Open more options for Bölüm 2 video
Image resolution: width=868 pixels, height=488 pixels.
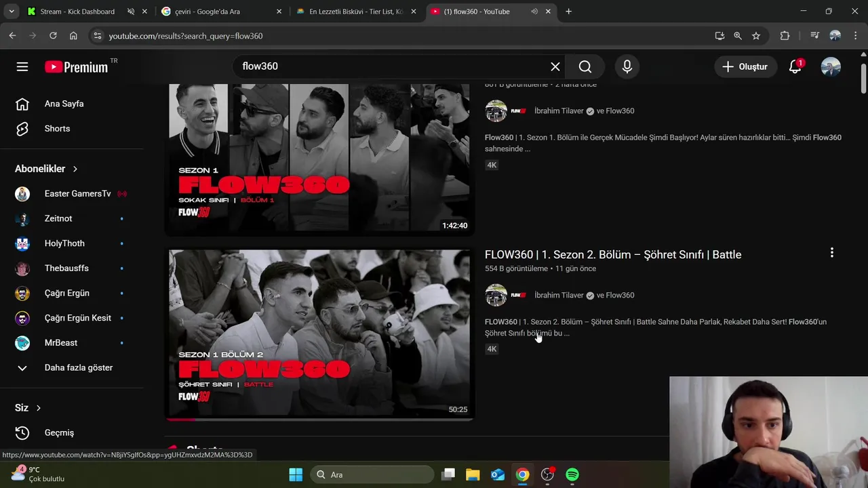(x=831, y=253)
